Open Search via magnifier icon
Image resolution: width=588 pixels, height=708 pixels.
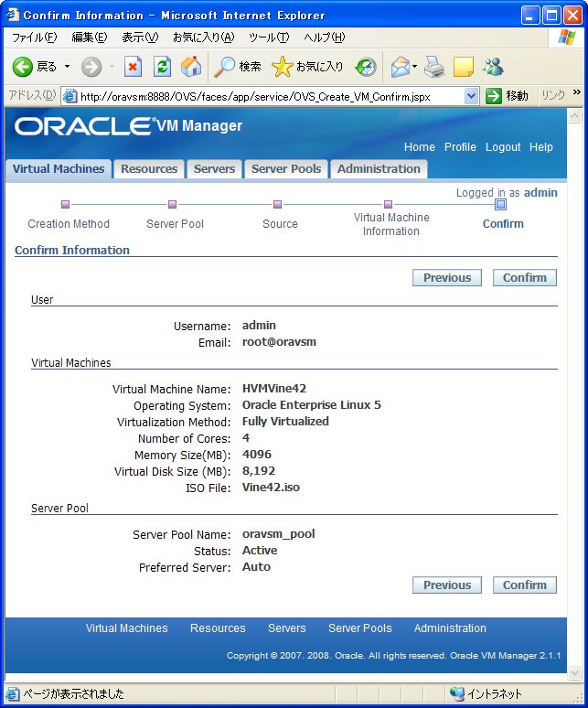point(224,67)
